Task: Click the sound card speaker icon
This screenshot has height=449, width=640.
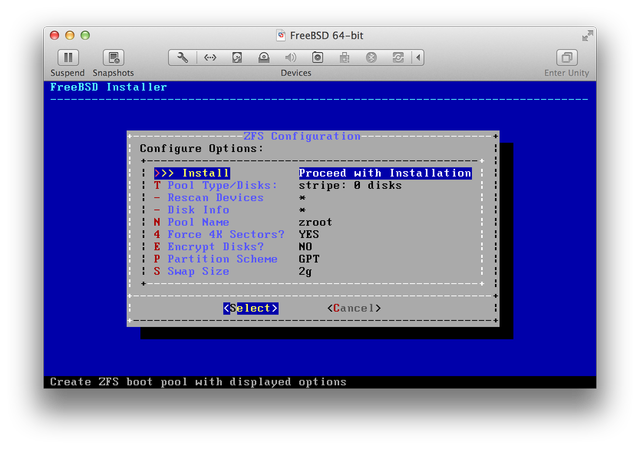Action: (x=290, y=58)
